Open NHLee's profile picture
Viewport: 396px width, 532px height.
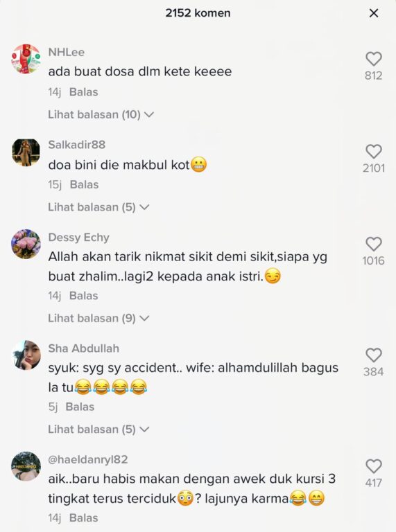click(x=26, y=59)
